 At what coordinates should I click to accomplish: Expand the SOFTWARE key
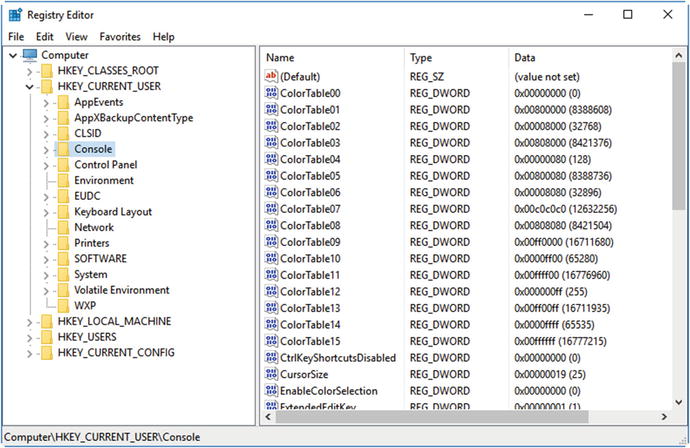[x=46, y=260]
